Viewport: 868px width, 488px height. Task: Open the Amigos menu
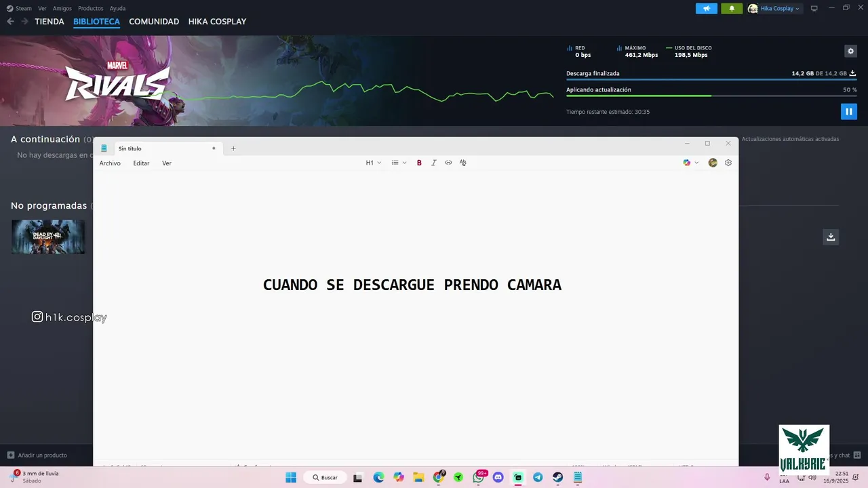click(x=62, y=8)
